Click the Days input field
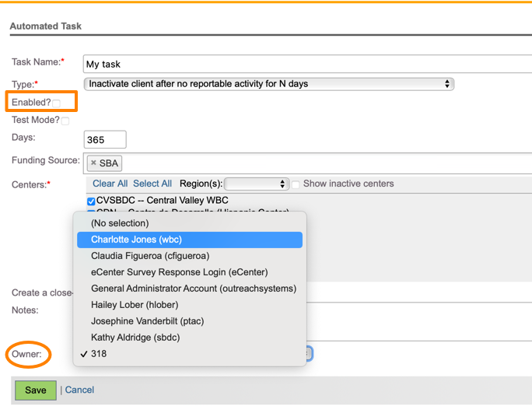Screen dimensions: 532x413 click(105, 140)
